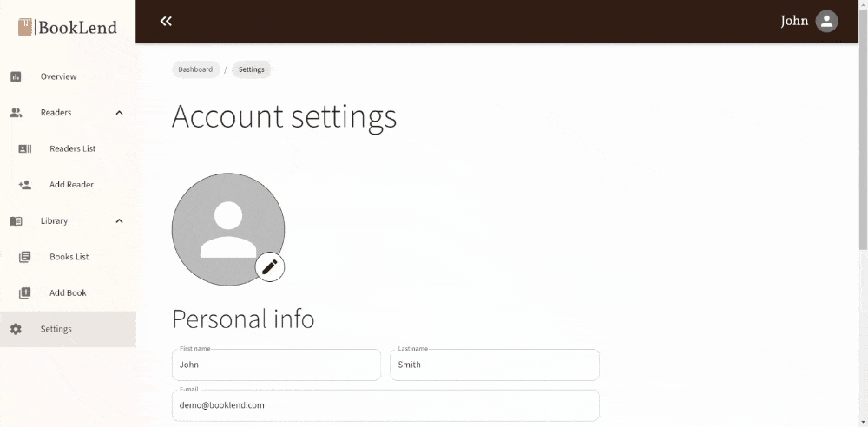Collapse the Library section chevron
This screenshot has height=427, width=868.
coord(119,221)
